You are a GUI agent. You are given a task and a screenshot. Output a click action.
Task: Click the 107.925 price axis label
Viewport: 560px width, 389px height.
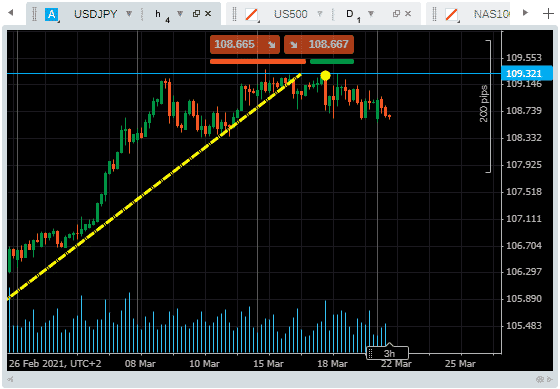[524, 165]
